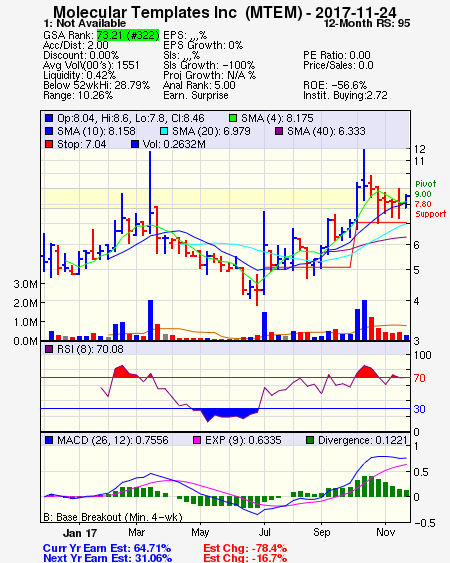Click 'Range: 10.26%' text
Image resolution: width=450 pixels, height=563 pixels.
pyautogui.click(x=78, y=96)
